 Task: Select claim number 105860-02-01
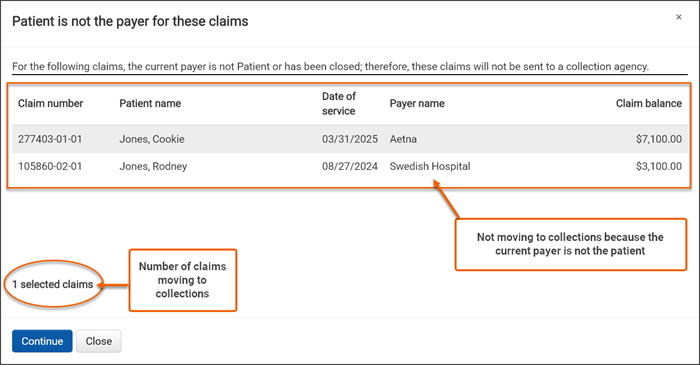pos(50,166)
